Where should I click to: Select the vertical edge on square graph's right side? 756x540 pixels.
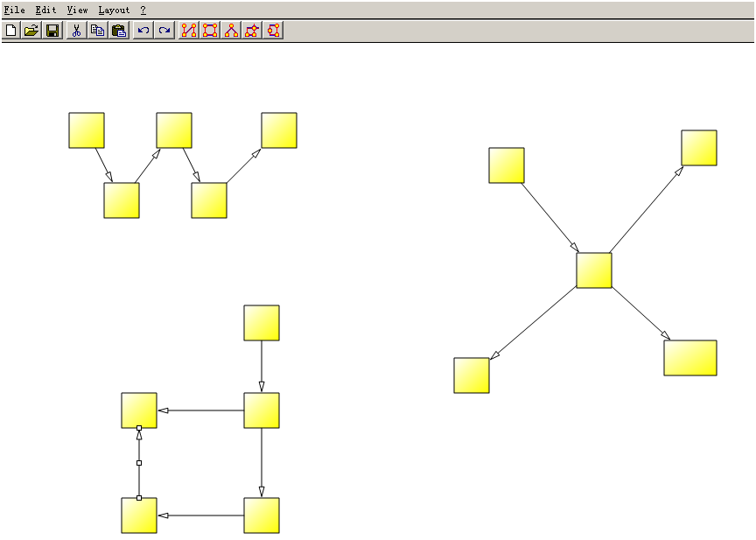262,463
